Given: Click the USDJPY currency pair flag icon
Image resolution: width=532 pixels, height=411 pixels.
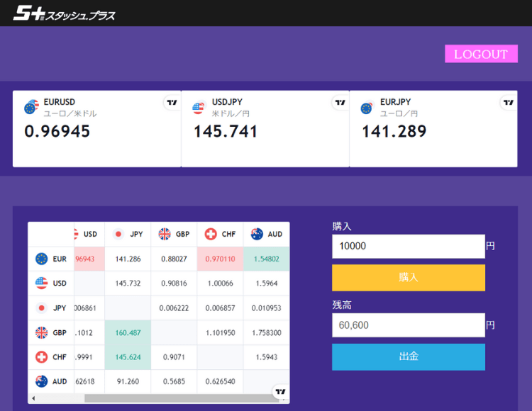Looking at the screenshot, I should [x=199, y=108].
